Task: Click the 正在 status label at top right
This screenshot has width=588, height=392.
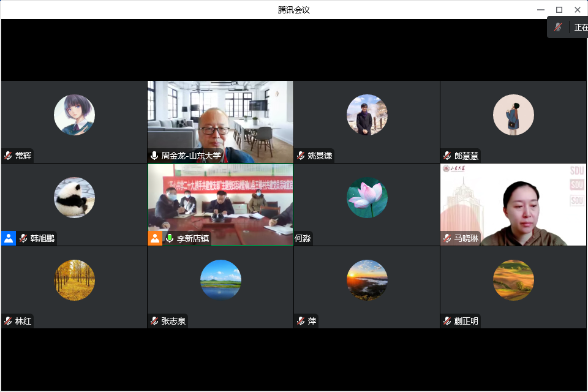Action: 581,28
